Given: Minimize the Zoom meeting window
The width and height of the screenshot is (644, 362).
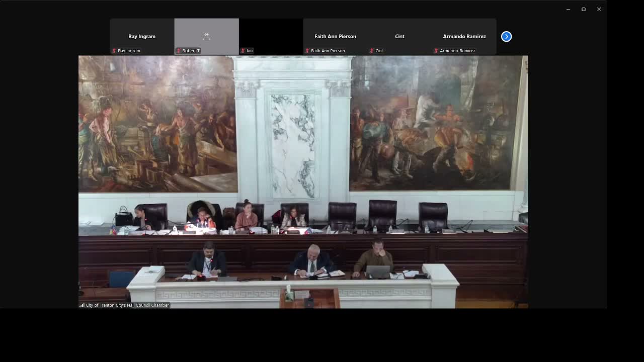Looking at the screenshot, I should (568, 9).
